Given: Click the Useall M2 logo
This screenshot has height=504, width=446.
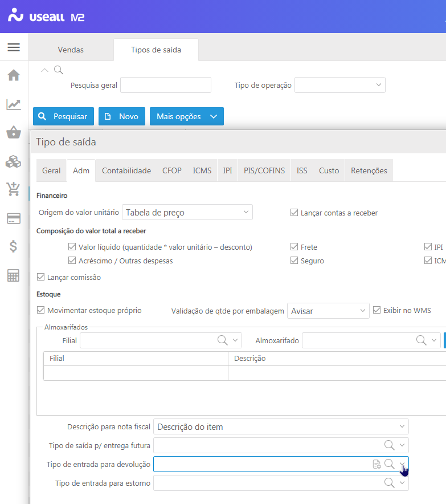Looking at the screenshot, I should pos(46,16).
